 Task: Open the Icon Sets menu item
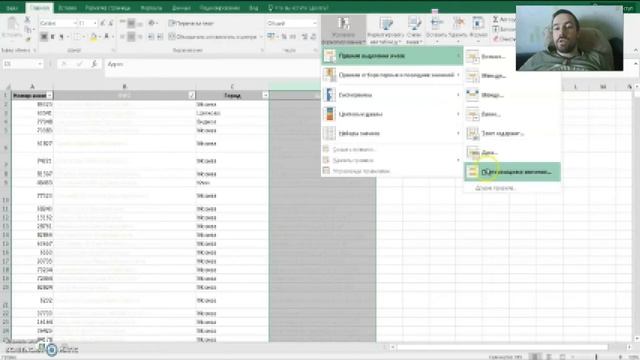click(x=392, y=133)
